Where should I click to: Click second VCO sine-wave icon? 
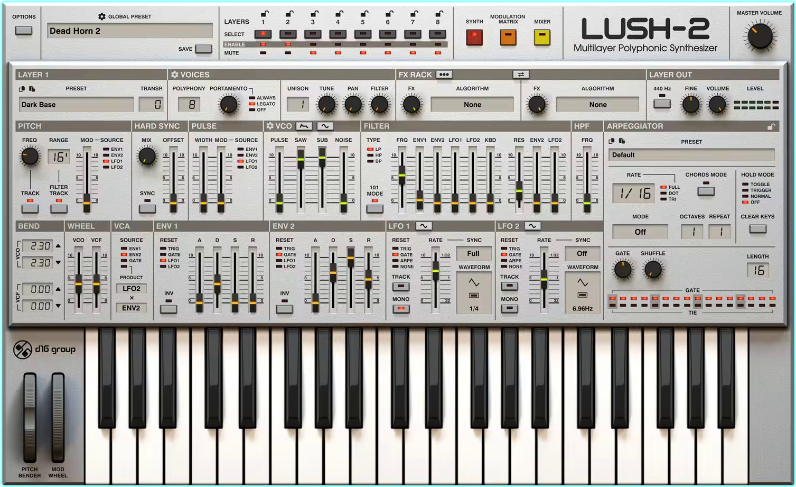point(325,126)
